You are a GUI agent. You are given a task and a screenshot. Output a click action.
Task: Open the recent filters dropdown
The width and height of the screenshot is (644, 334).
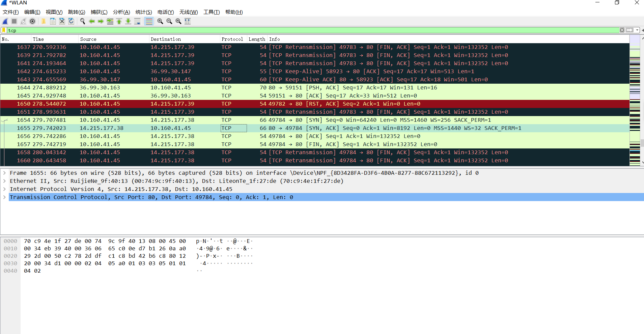637,30
